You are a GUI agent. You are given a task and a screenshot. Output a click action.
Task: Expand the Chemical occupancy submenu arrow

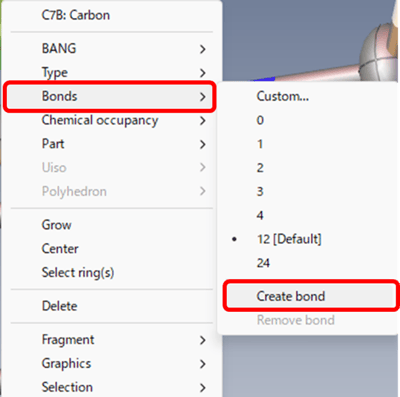click(x=202, y=120)
